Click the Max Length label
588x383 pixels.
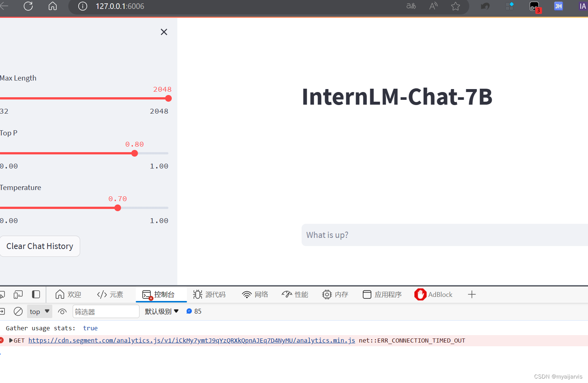point(18,78)
